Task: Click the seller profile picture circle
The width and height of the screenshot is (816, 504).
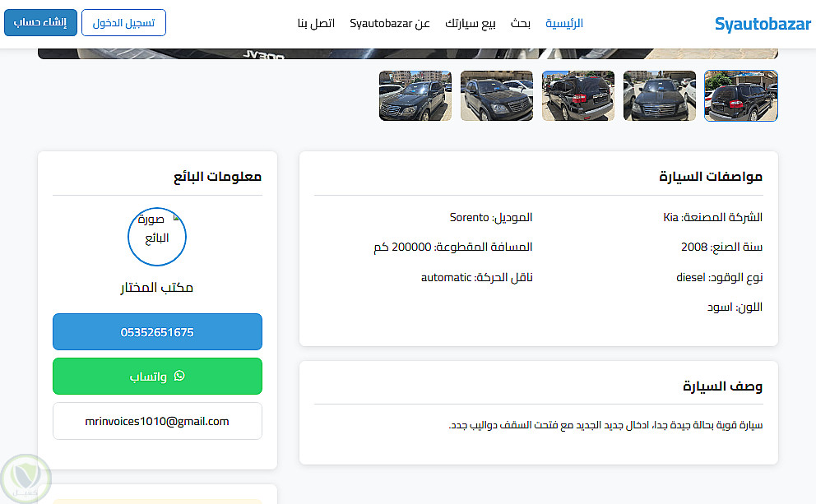Action: [157, 237]
